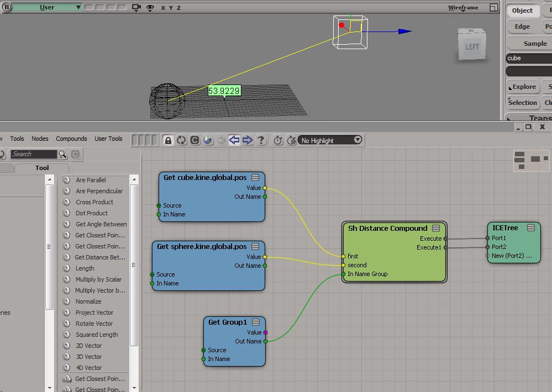The image size is (552, 392).
Task: Click the Explore button
Action: click(523, 87)
